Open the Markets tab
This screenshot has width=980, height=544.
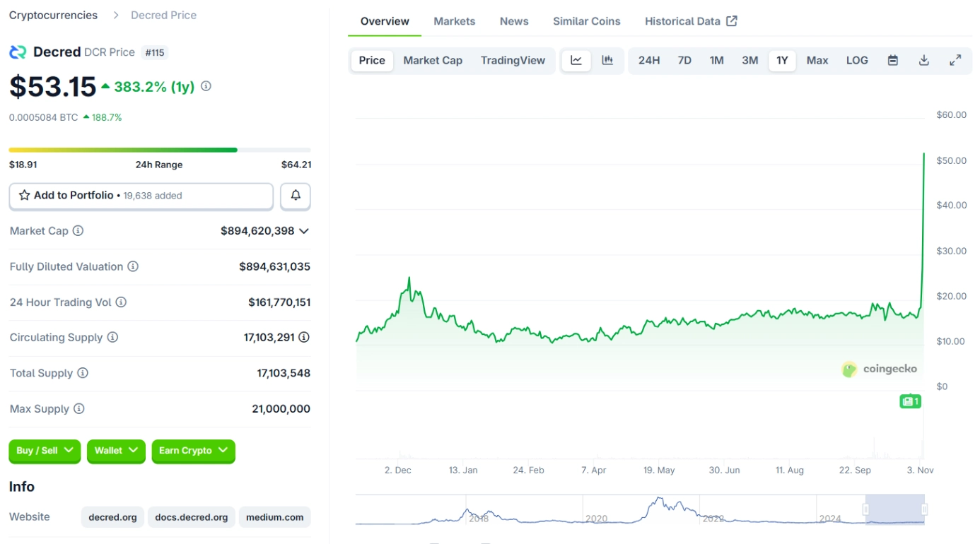[454, 21]
